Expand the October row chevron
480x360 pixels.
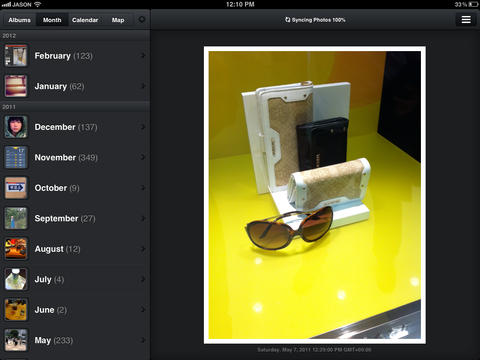click(x=143, y=188)
